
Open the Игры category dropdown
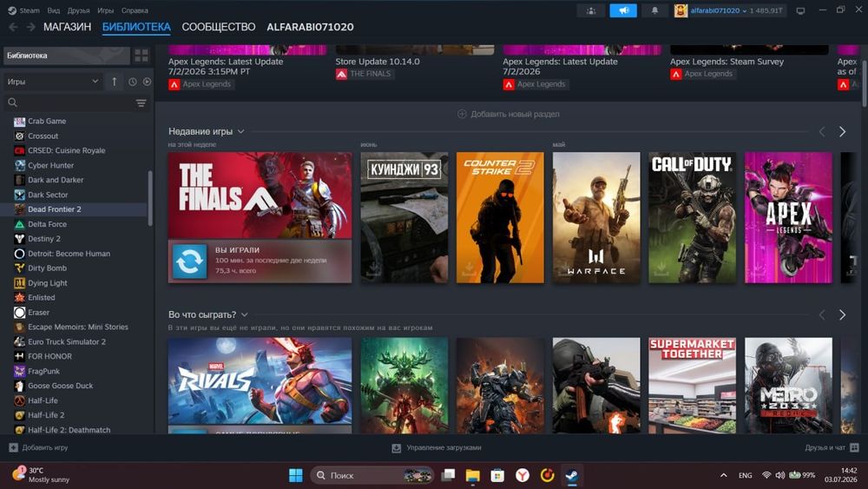53,82
